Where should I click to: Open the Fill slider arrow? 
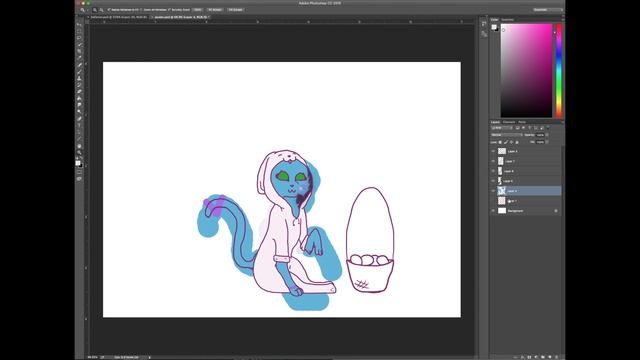pyautogui.click(x=547, y=142)
